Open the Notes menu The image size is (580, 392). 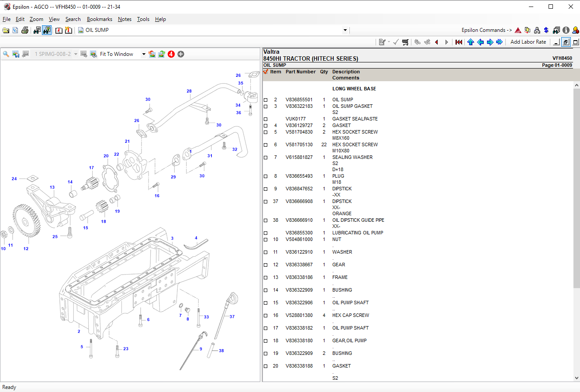click(x=124, y=19)
